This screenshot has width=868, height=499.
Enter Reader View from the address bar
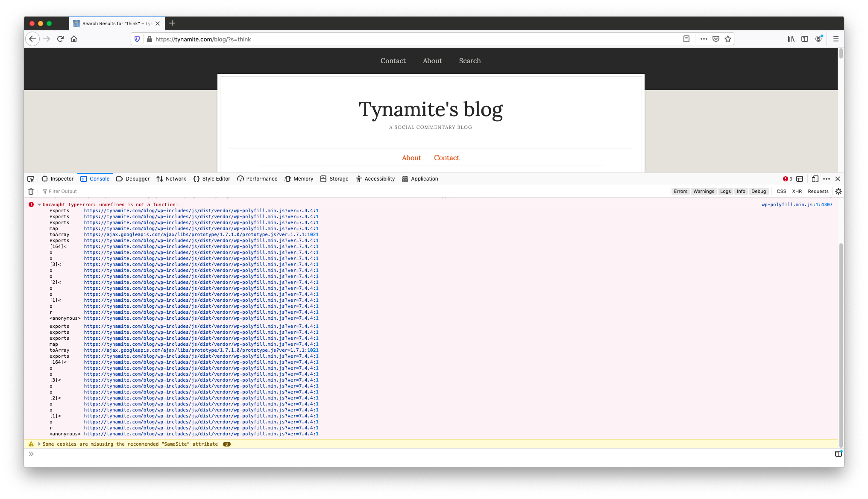(686, 39)
